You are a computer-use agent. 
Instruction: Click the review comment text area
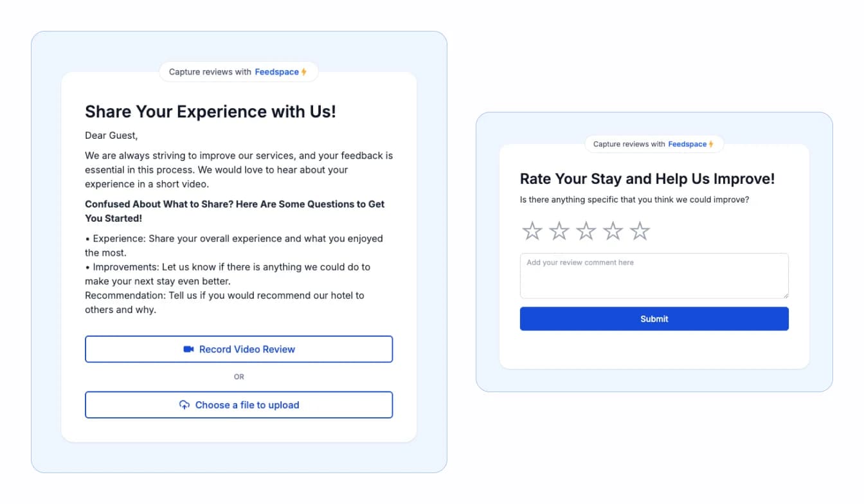click(x=654, y=275)
